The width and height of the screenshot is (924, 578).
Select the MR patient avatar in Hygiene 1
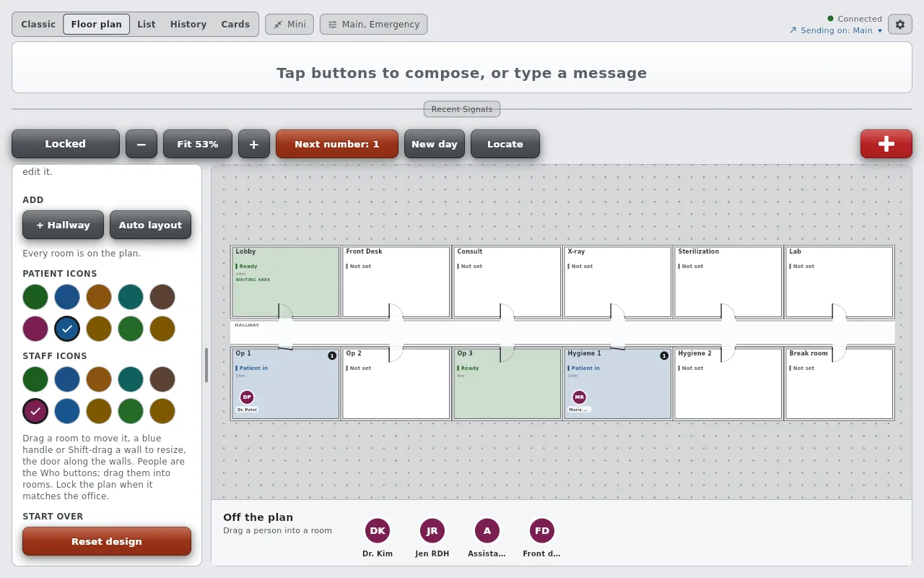coord(579,397)
